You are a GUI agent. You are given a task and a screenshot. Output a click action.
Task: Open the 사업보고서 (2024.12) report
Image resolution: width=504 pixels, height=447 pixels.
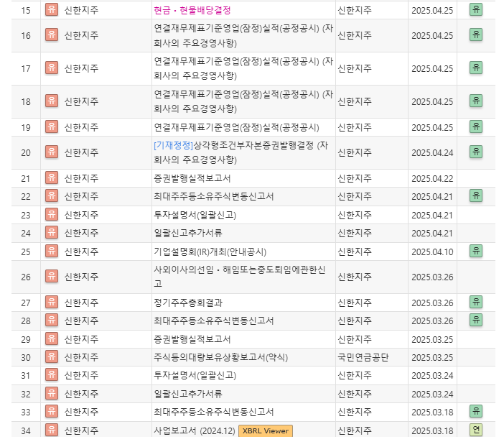(194, 430)
